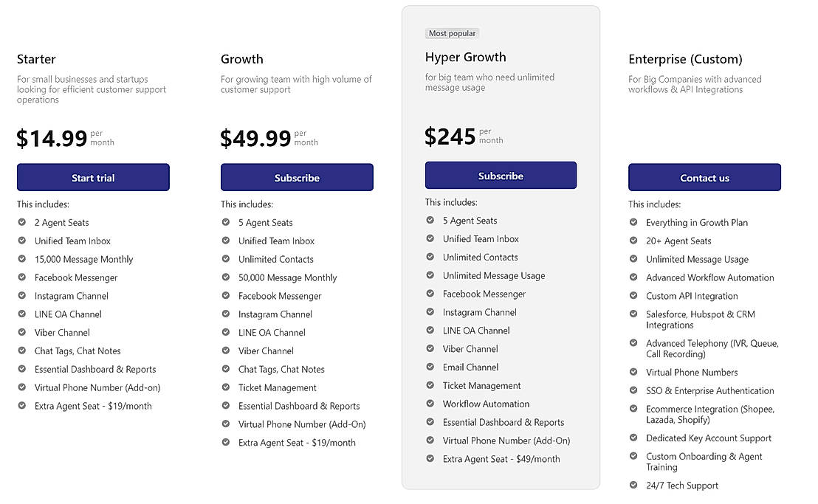Click checkmark icon beside 50,000 Message Monthly
Viewport: 818px width, 504px height.
pyautogui.click(x=226, y=277)
